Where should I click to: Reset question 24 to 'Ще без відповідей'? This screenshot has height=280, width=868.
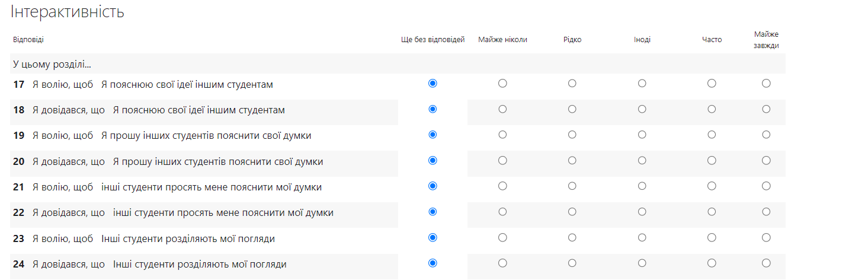tap(433, 263)
